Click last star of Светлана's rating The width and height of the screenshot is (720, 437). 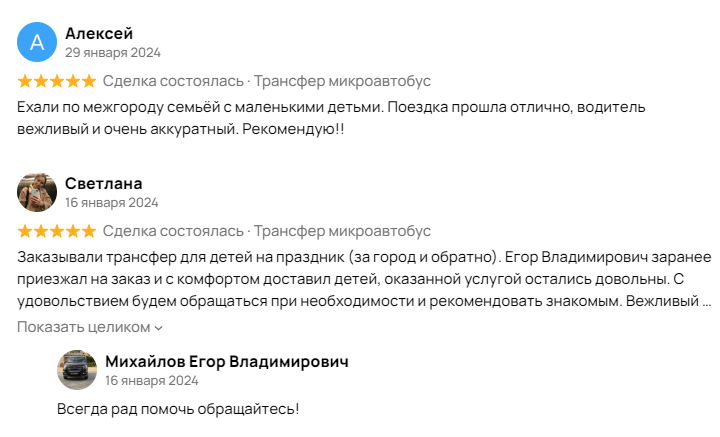coord(89,231)
